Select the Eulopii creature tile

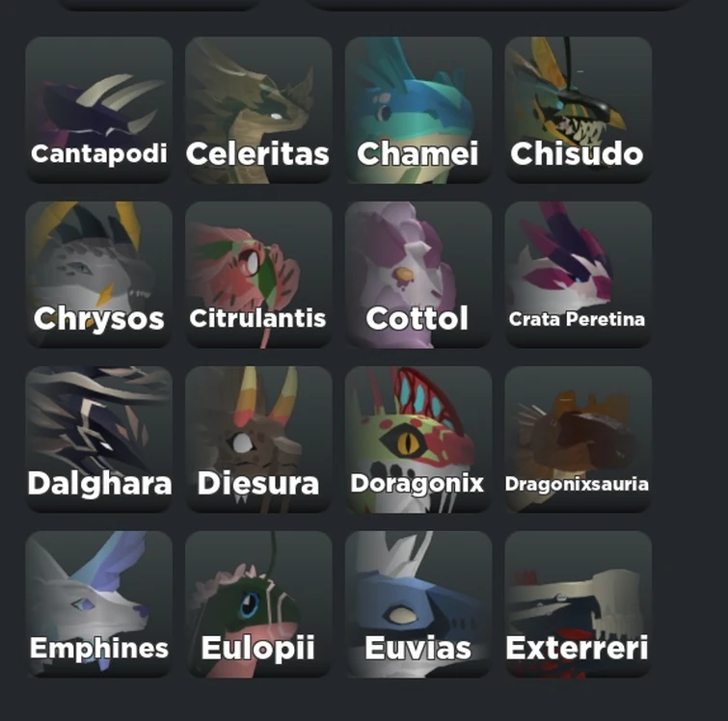tap(258, 604)
